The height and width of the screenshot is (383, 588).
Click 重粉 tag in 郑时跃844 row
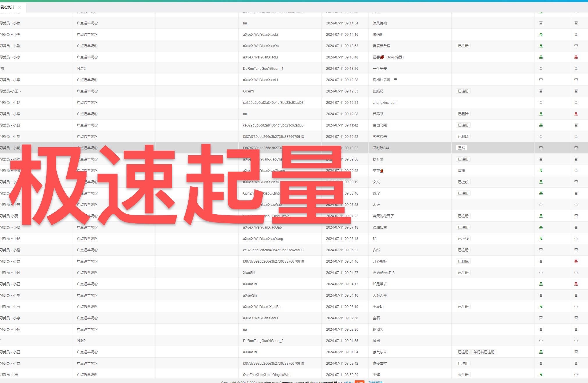pos(461,148)
